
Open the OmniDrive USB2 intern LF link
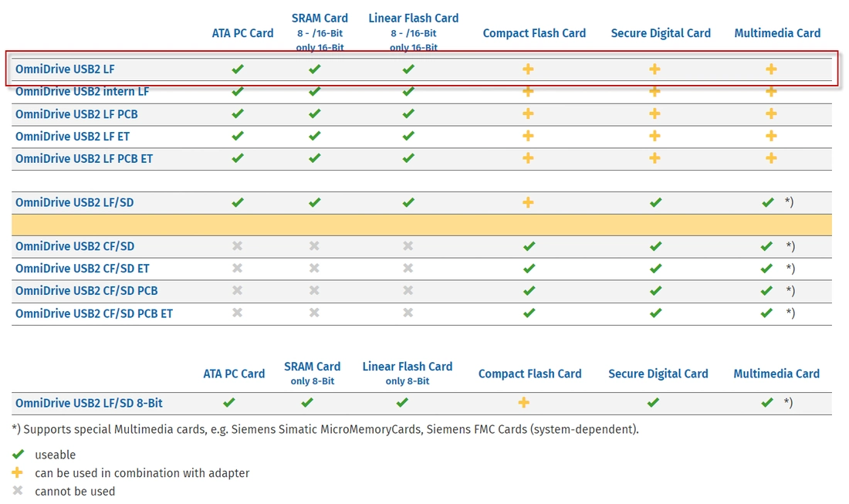(x=82, y=92)
